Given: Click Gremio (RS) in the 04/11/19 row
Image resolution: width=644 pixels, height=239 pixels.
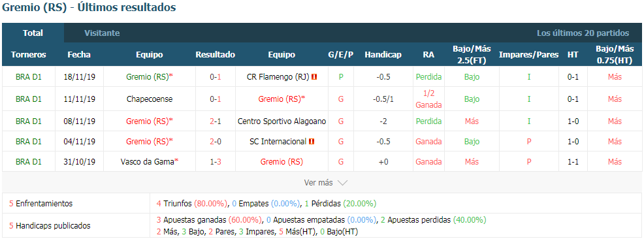Looking at the screenshot, I should click(150, 142).
